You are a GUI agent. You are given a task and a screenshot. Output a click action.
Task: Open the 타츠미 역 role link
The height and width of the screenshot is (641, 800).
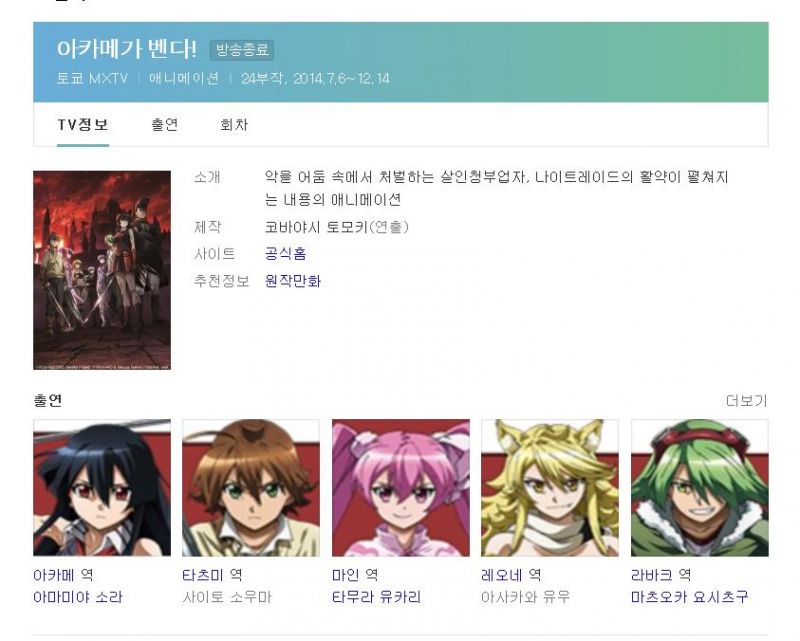(212, 575)
